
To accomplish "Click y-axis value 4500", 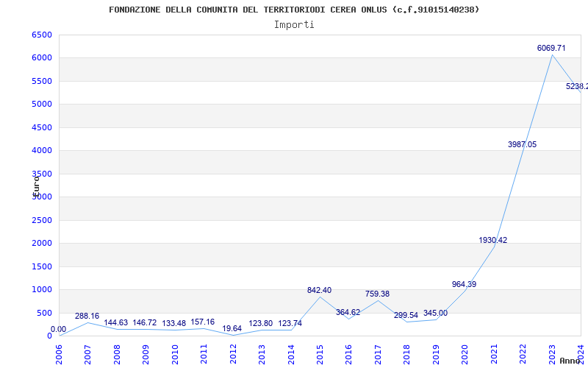I will point(42,127).
